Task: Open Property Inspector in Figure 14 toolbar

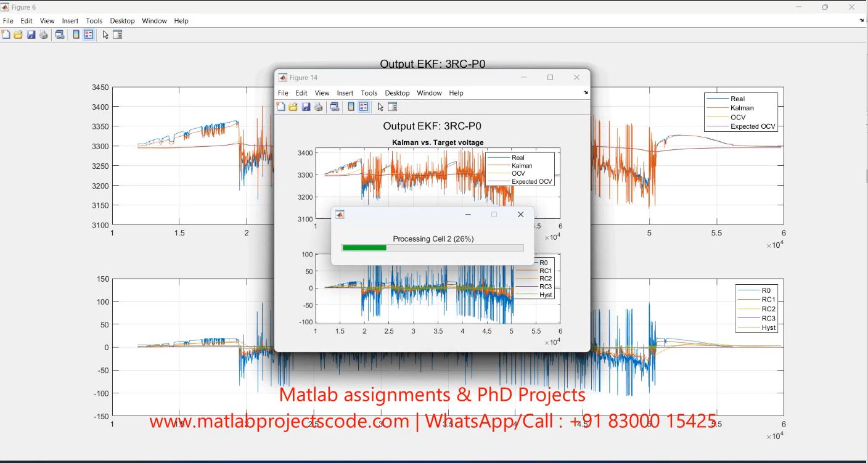Action: 393,107
